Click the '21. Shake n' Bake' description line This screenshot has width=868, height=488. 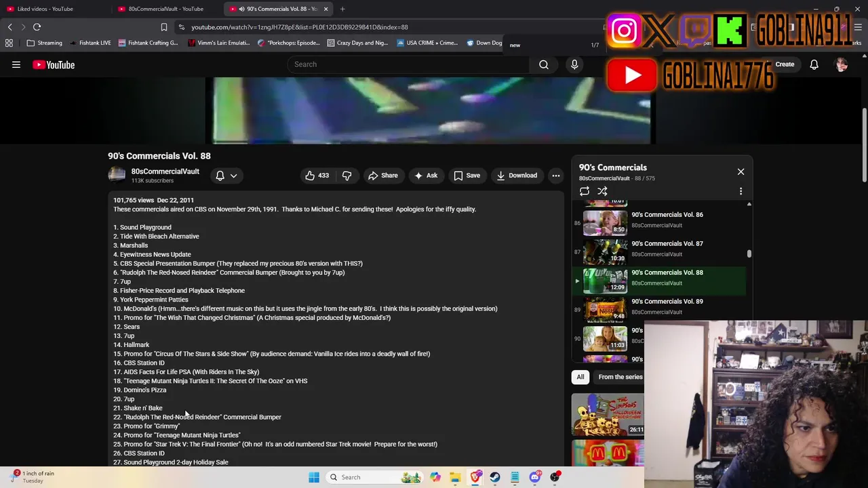tap(138, 408)
